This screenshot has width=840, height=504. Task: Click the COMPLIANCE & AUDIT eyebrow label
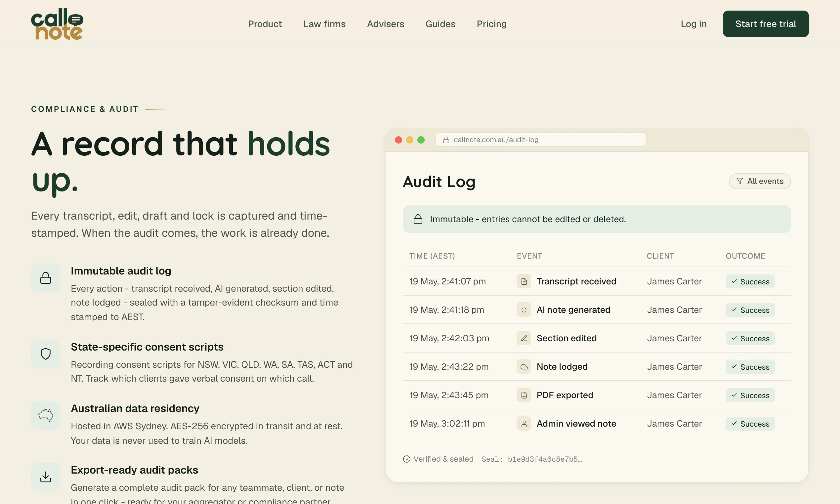(x=85, y=109)
